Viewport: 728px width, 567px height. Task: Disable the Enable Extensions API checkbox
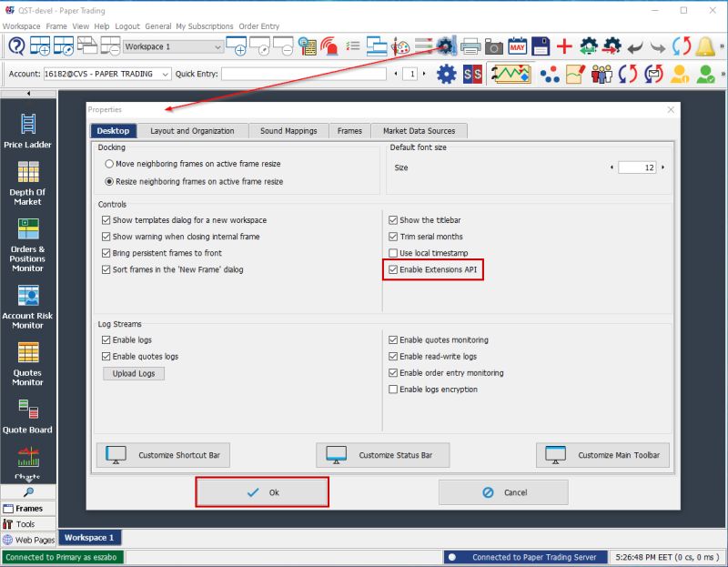coord(391,268)
